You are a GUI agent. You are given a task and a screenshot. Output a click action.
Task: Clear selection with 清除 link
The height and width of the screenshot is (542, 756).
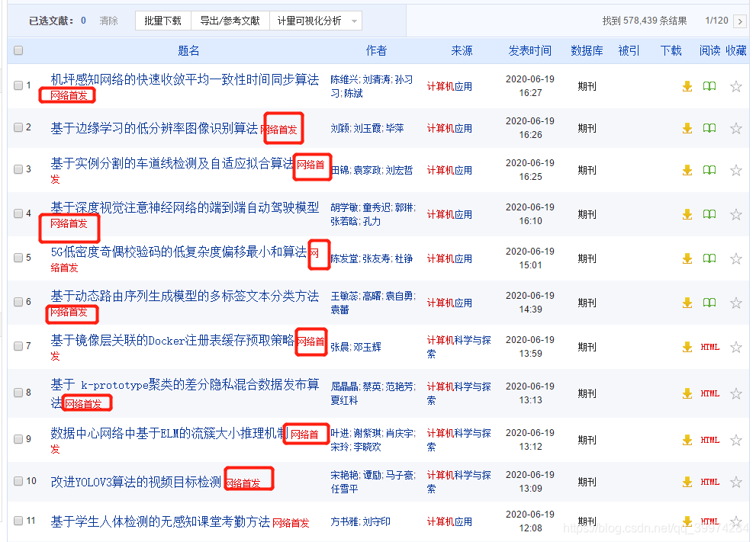coord(108,21)
